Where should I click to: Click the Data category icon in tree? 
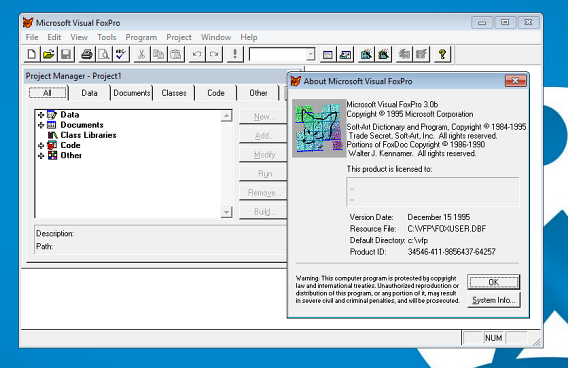click(52, 115)
